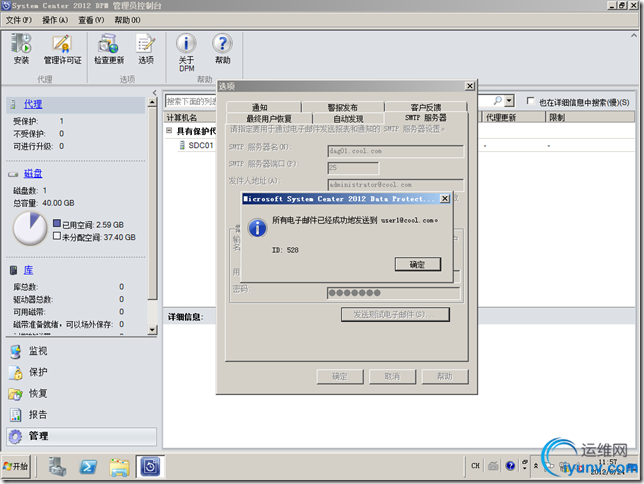Click the tray help question mark icon

pos(510,466)
